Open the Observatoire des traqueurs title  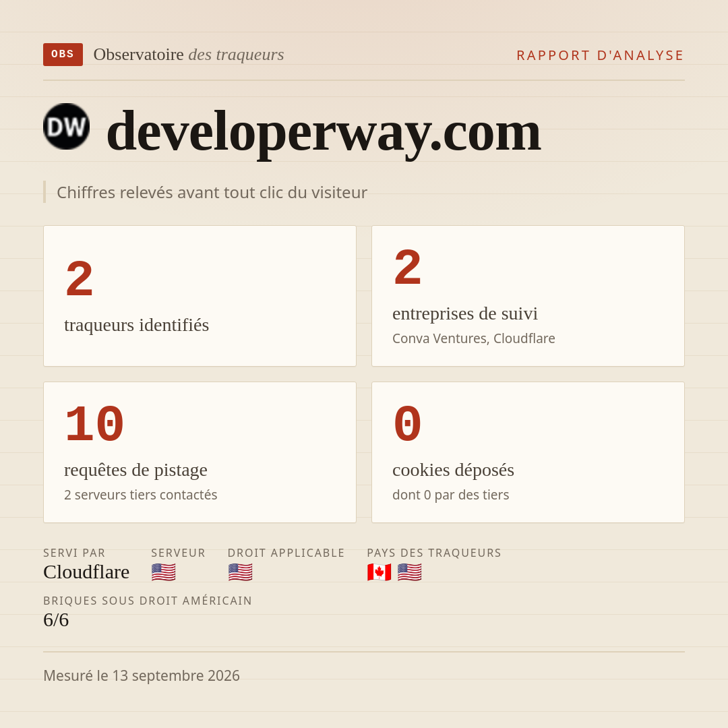[x=189, y=55]
